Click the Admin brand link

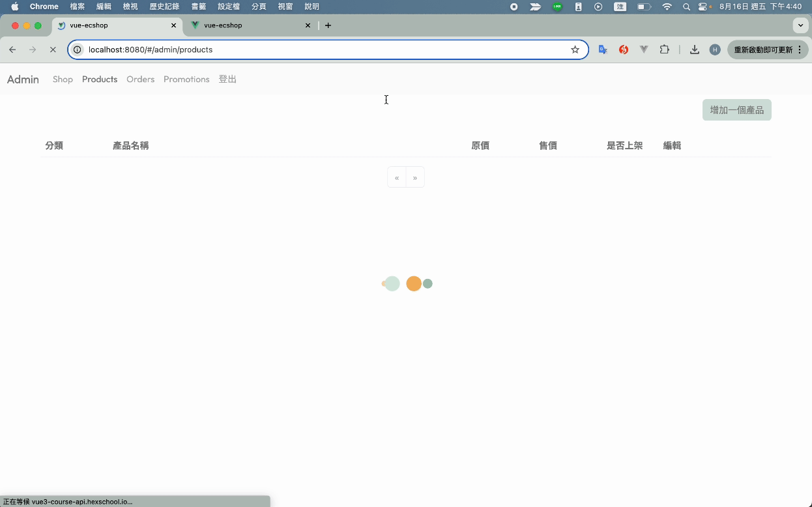point(23,80)
